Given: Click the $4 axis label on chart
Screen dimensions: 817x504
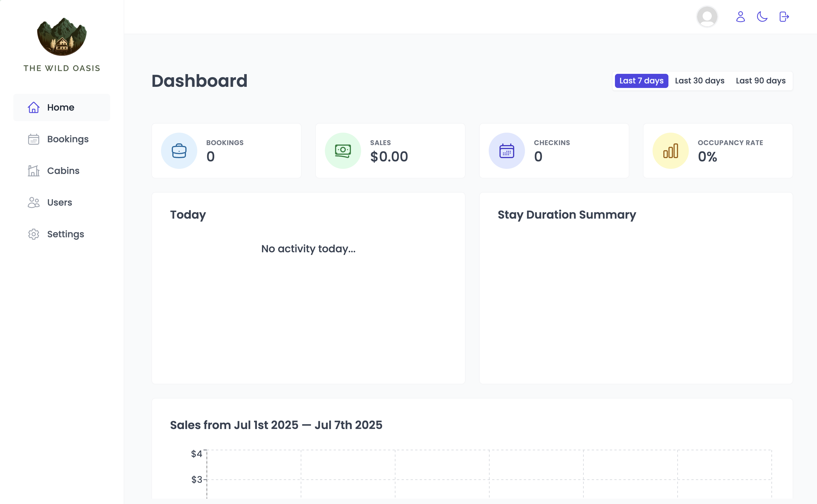Looking at the screenshot, I should point(196,454).
